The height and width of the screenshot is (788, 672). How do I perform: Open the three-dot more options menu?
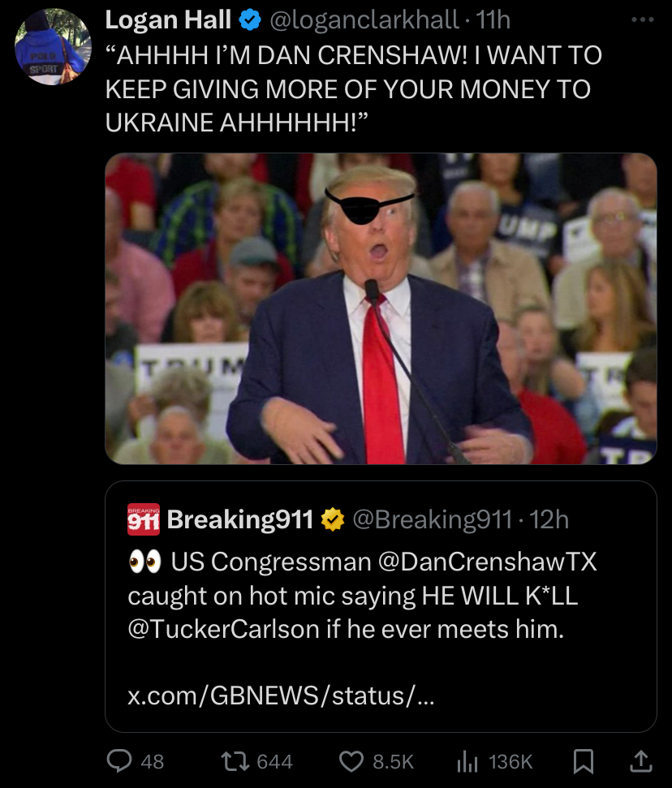[642, 19]
